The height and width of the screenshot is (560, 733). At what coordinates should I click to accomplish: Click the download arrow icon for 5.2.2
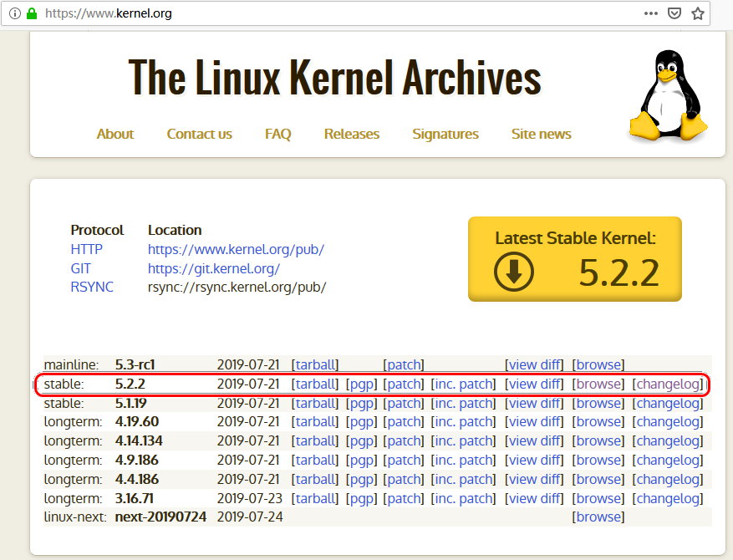coord(513,272)
